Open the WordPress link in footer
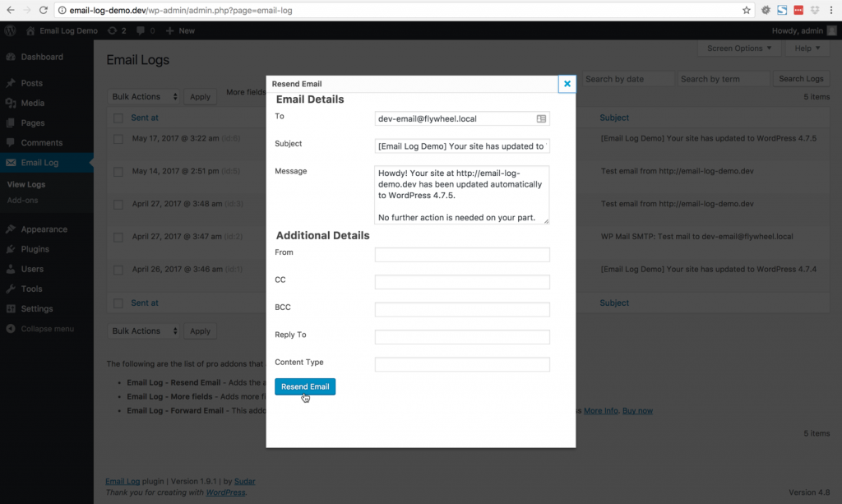 (225, 492)
